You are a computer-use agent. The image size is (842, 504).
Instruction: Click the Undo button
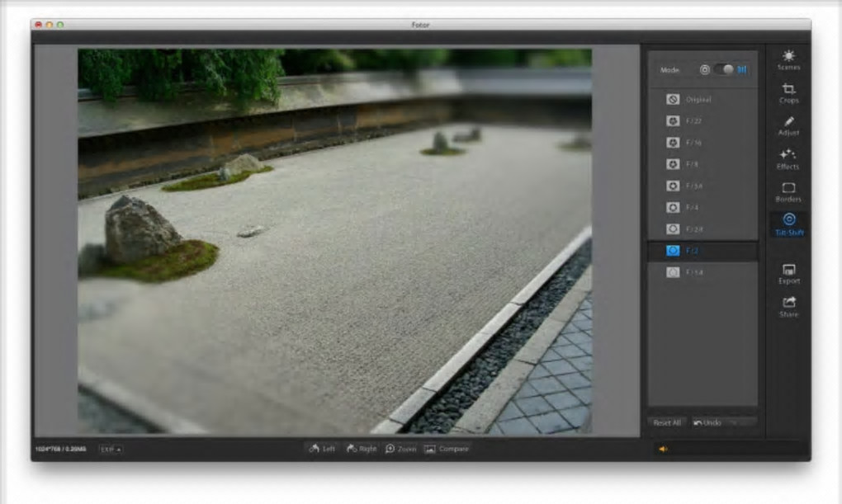pyautogui.click(x=707, y=423)
